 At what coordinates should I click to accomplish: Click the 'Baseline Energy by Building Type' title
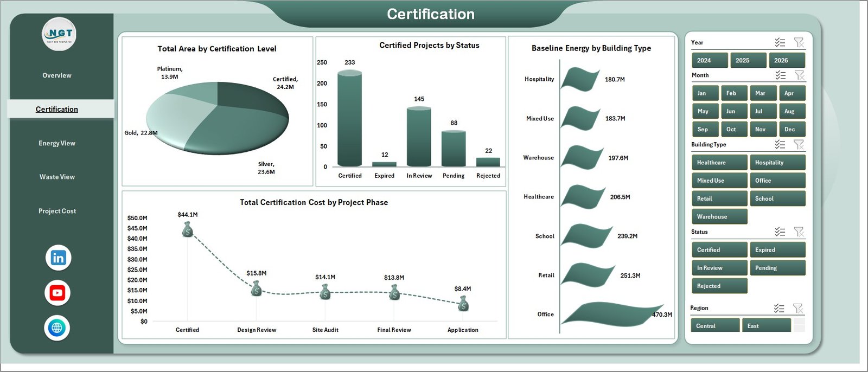tap(591, 48)
